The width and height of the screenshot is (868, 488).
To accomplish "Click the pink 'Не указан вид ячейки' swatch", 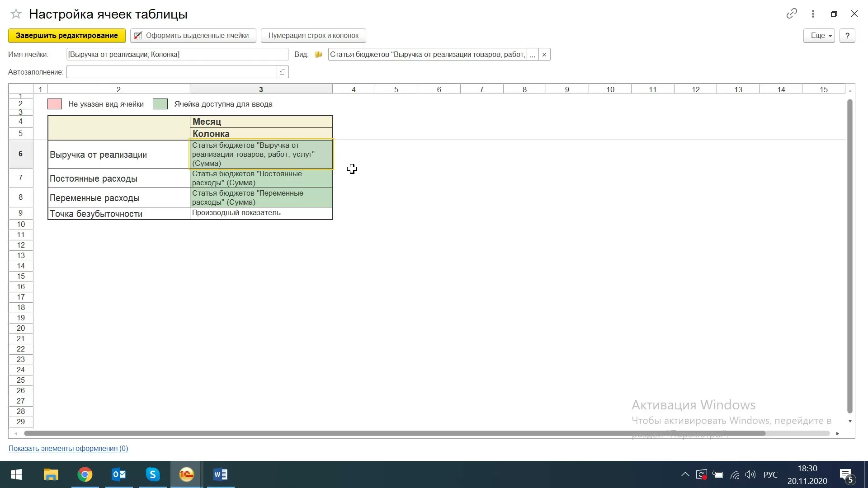I will (55, 104).
